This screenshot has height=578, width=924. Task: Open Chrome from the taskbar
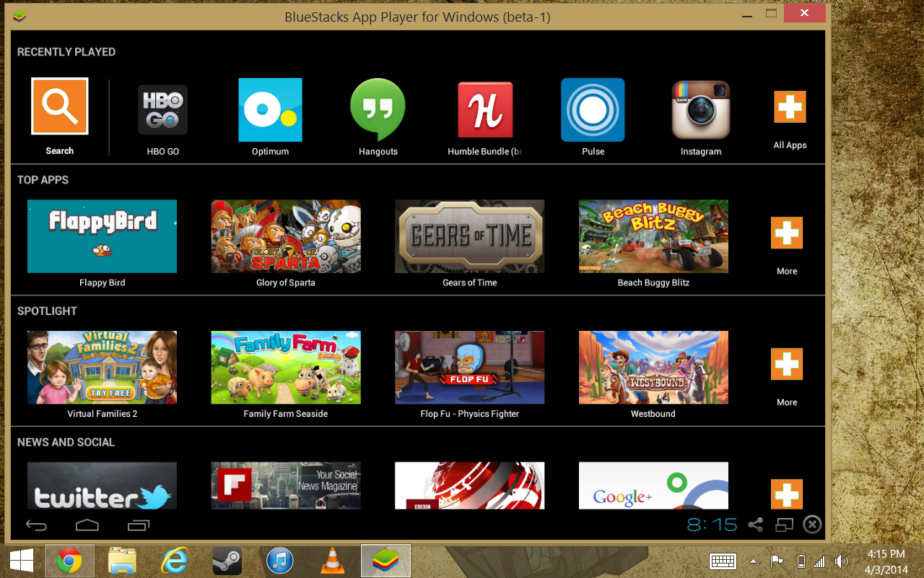click(69, 561)
